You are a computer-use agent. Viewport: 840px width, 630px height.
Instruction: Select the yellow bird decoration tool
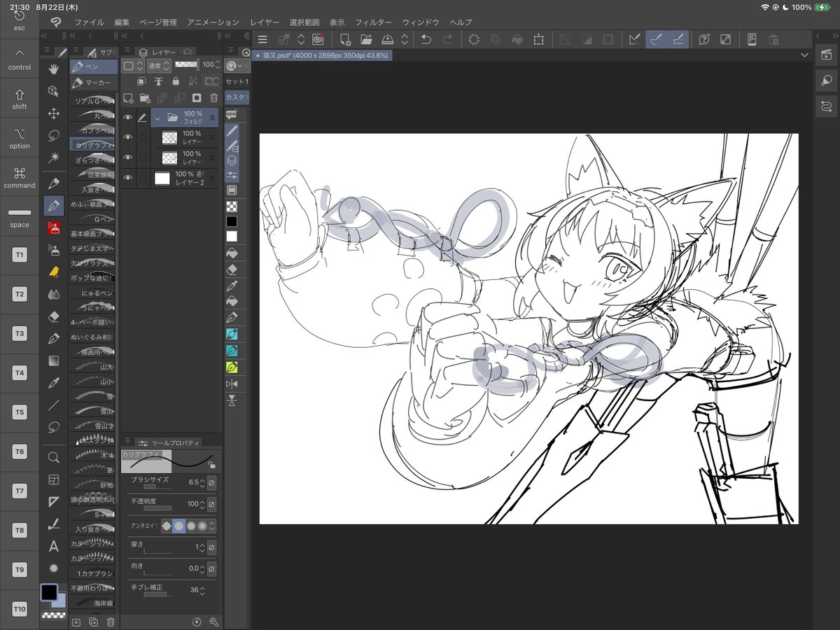[x=54, y=272]
